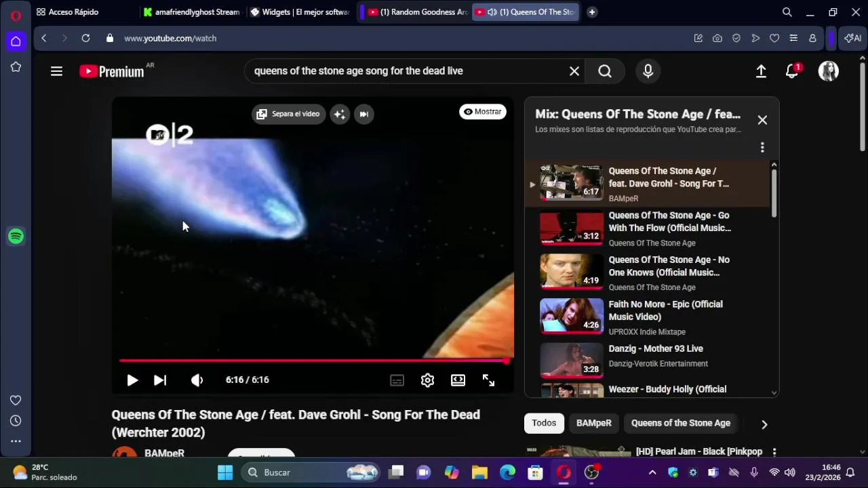Play Go With The Flow from mix

[x=648, y=228]
